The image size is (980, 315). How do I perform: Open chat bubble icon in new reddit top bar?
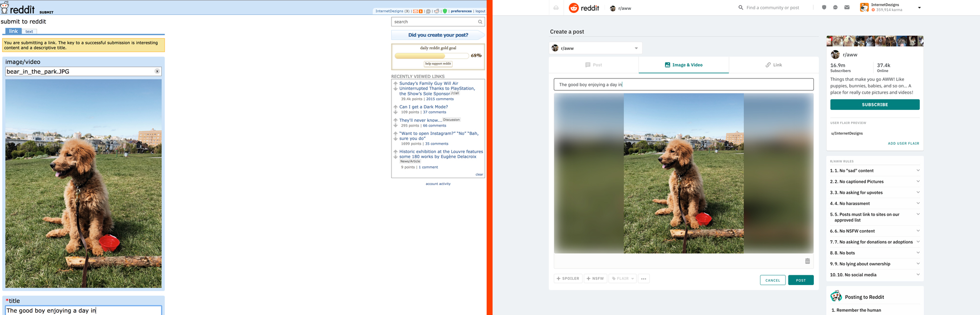(835, 7)
